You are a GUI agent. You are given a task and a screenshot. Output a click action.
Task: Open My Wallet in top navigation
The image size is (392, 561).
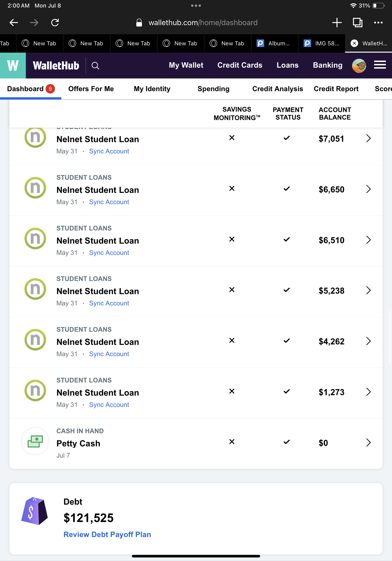pyautogui.click(x=186, y=65)
